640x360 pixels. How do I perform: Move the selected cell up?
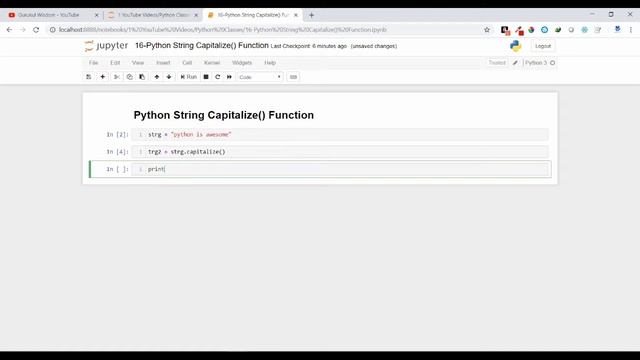click(157, 77)
